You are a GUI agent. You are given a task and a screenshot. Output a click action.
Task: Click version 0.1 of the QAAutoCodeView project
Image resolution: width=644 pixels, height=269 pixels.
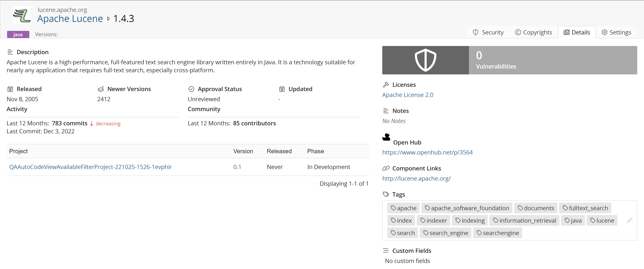(x=237, y=167)
